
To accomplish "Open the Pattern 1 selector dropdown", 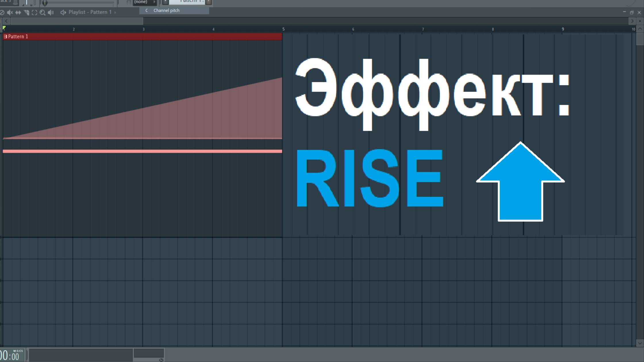I will click(x=187, y=2).
